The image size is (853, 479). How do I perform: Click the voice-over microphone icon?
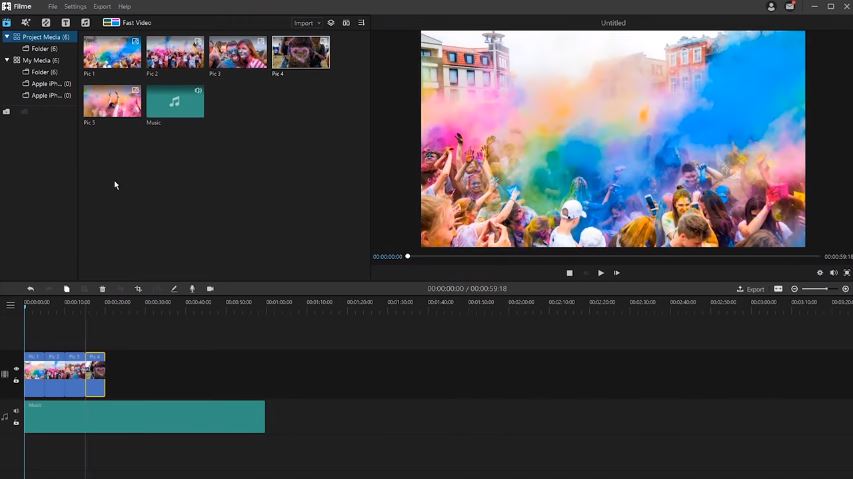click(192, 289)
